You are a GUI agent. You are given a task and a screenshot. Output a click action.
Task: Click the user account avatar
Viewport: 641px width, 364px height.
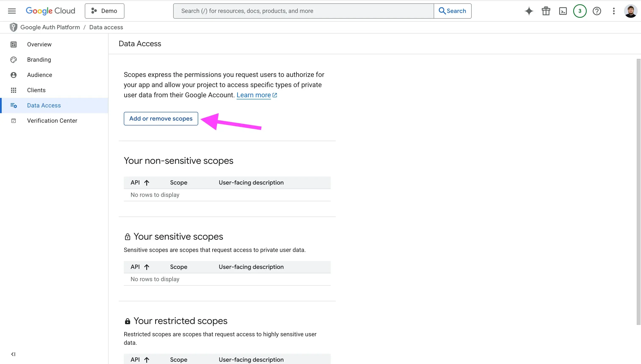[630, 11]
